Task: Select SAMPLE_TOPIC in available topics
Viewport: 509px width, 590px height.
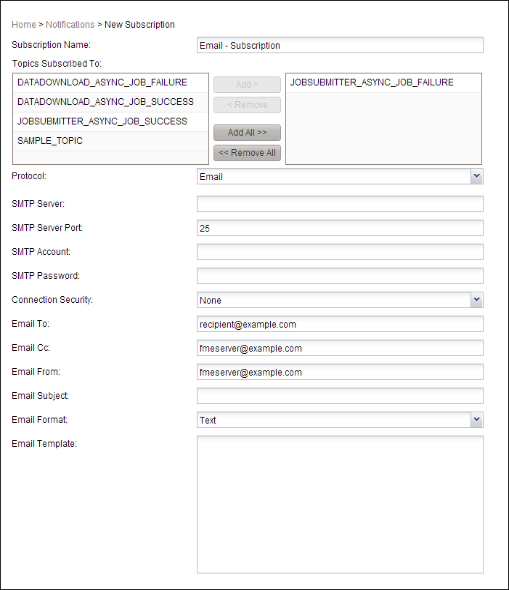Action: 110,141
